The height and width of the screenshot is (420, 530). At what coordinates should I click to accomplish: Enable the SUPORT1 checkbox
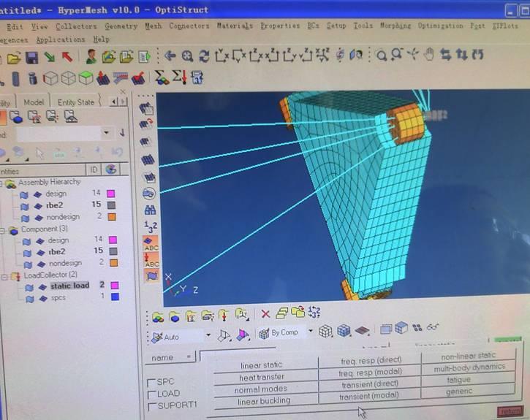(152, 406)
